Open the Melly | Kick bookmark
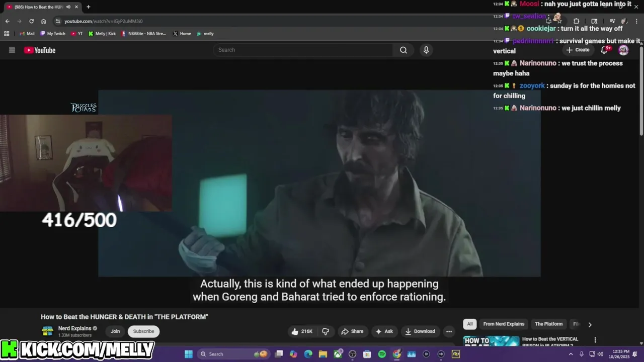The image size is (644, 362). click(x=102, y=34)
